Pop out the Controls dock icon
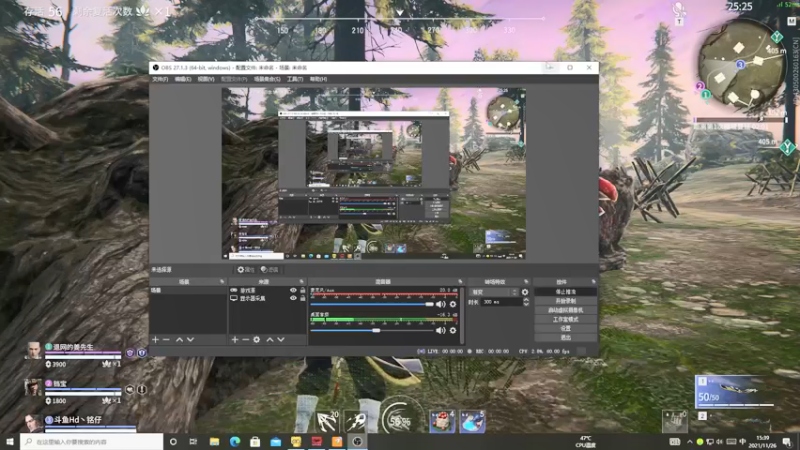The width and height of the screenshot is (800, 450). 593,282
